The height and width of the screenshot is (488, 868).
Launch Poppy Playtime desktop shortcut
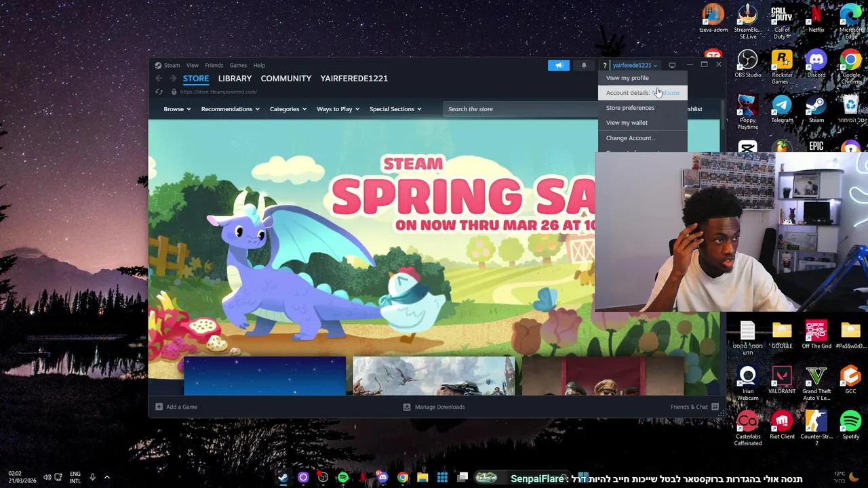[x=747, y=113]
